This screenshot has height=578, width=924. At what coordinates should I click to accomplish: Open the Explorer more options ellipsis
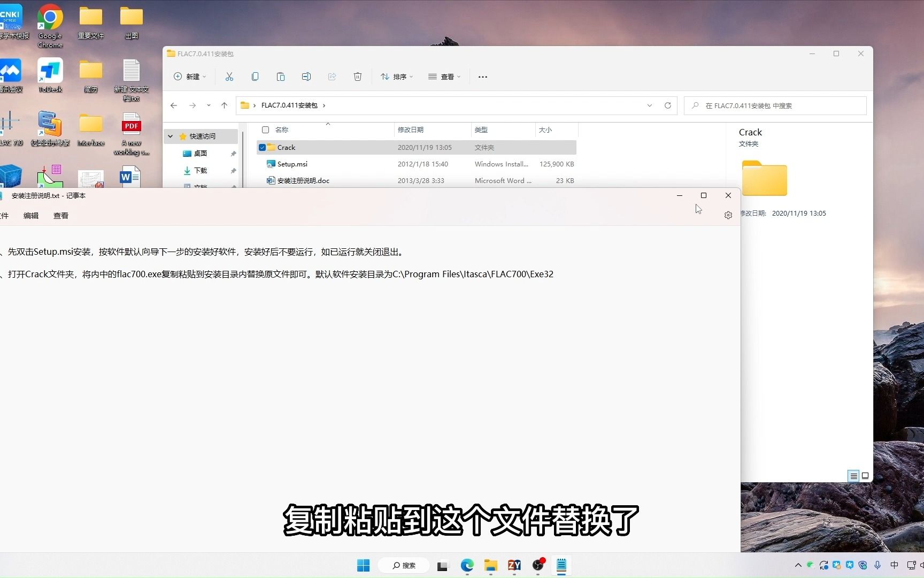click(483, 77)
